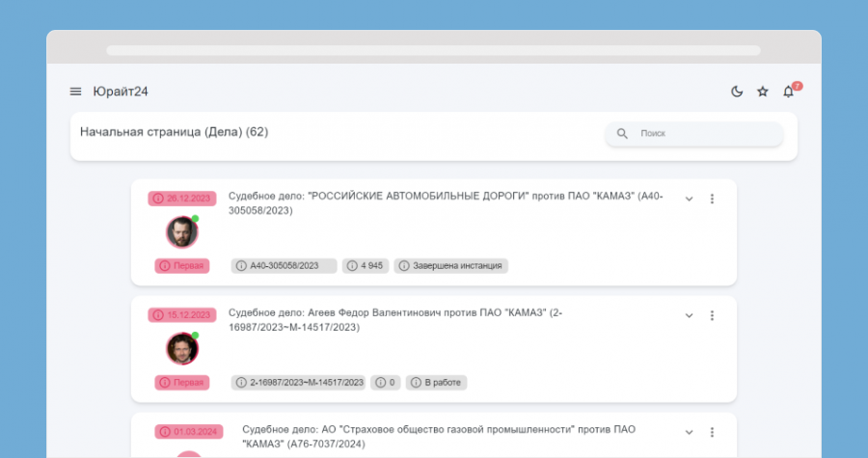Click the 2-16987/2023~М-14517/2023 chip
This screenshot has height=458, width=868.
298,383
